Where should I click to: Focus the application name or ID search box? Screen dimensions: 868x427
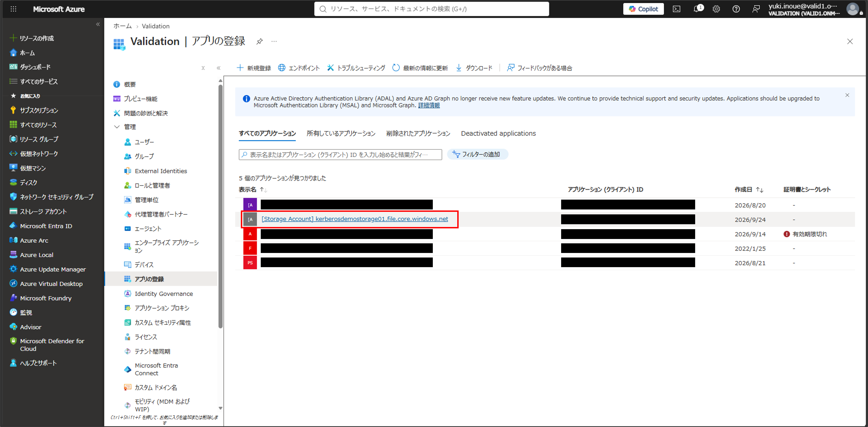(x=340, y=155)
